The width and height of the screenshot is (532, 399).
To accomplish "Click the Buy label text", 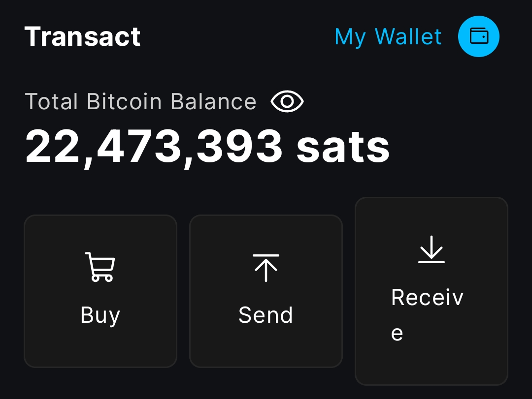I will tap(100, 315).
